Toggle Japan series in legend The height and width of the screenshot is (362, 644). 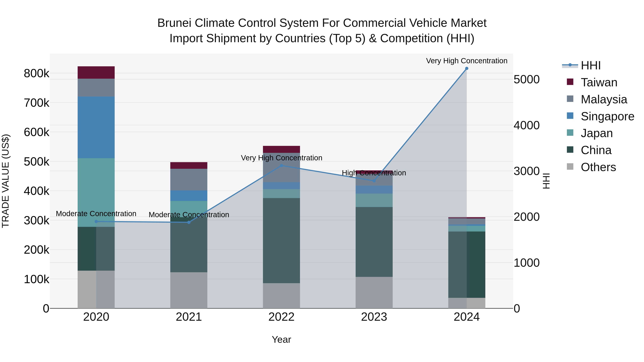pyautogui.click(x=590, y=133)
